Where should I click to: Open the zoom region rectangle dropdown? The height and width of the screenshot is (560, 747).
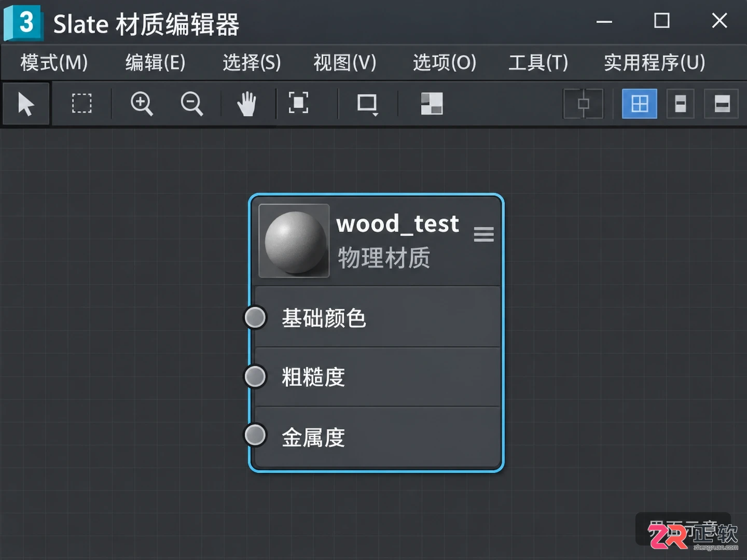pos(368,104)
